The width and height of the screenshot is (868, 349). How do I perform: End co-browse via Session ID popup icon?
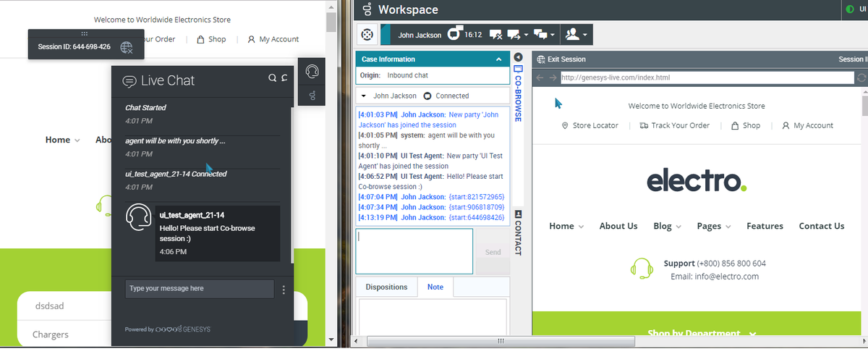(127, 47)
